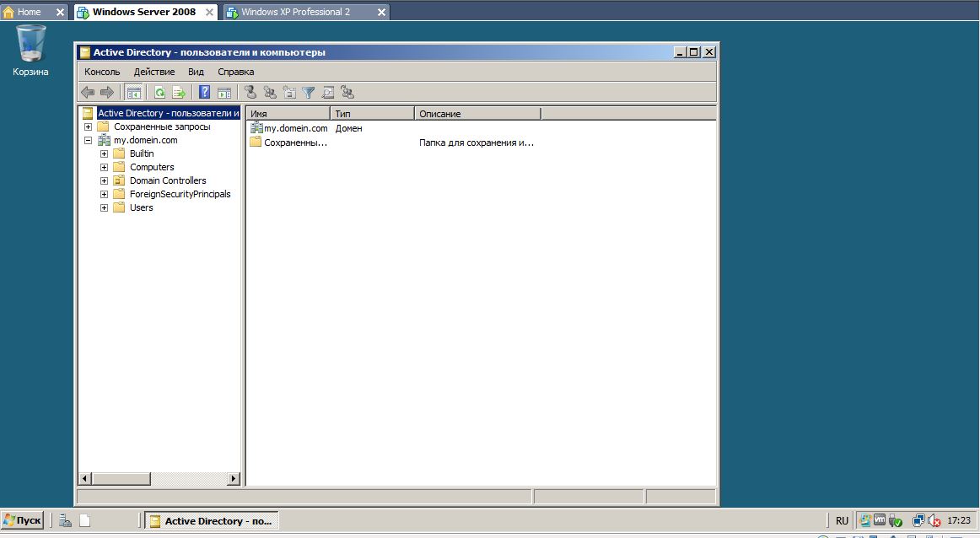The width and height of the screenshot is (980, 538).
Task: Click the create new user icon
Action: tap(250, 93)
